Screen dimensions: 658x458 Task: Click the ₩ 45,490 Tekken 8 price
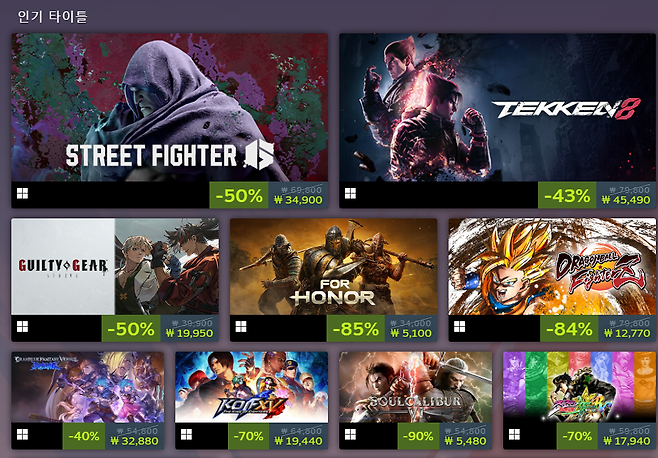point(626,200)
